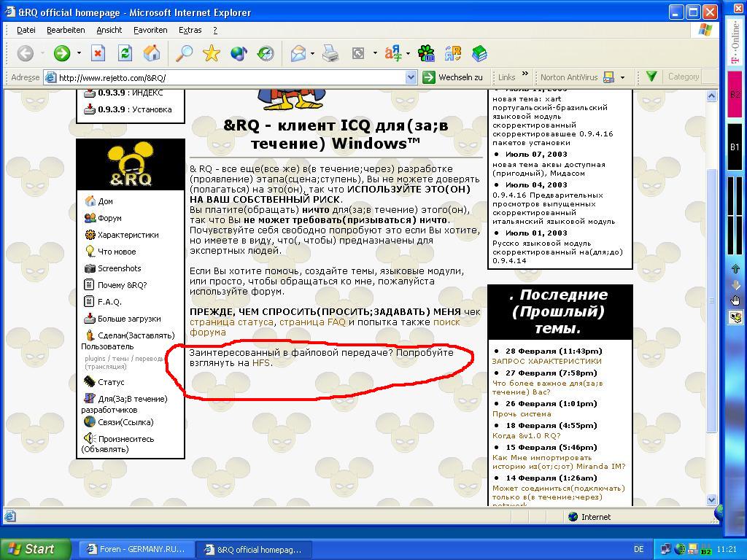Click the green B2 tray icon
The height and width of the screenshot is (560, 747).
[706, 551]
